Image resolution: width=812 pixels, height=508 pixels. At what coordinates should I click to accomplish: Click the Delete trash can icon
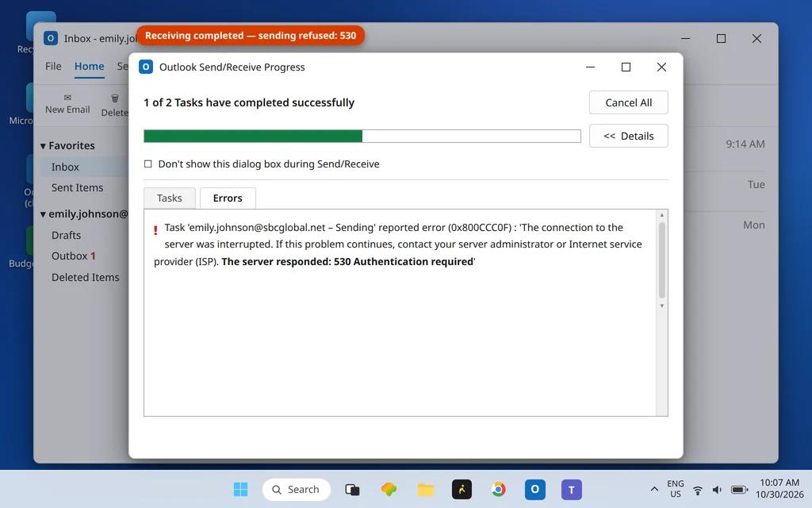115,98
